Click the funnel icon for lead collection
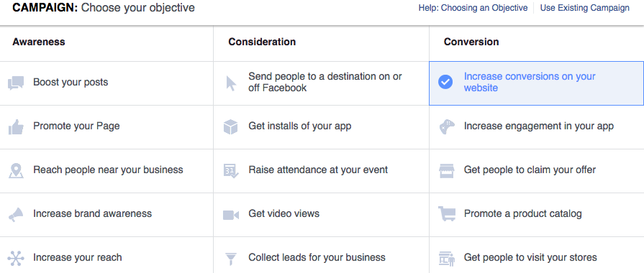 point(231,259)
